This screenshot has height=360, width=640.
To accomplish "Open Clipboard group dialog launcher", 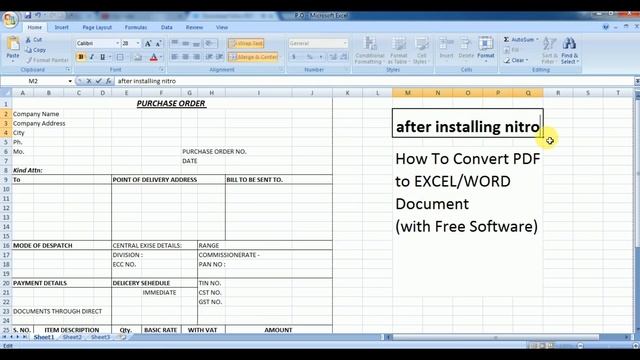I will coord(68,69).
